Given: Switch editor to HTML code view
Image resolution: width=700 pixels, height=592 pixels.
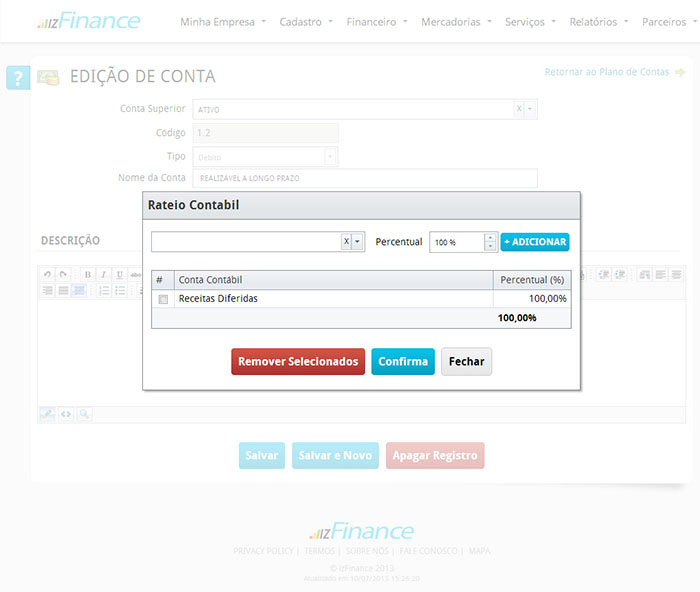Looking at the screenshot, I should coord(66,414).
